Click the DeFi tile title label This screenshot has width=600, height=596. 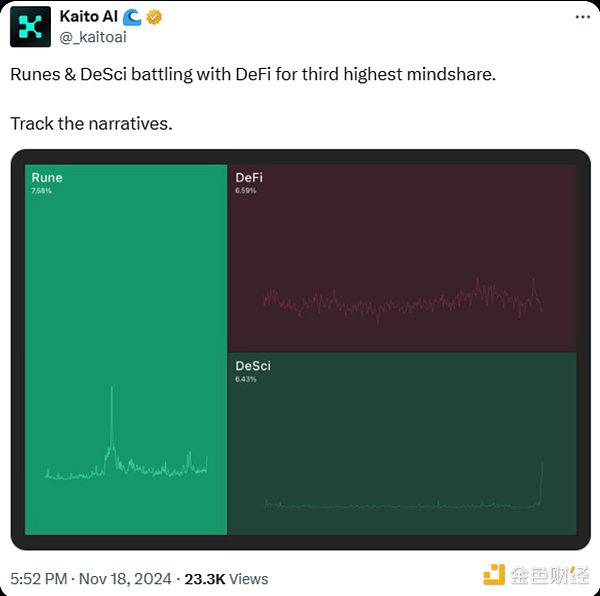(x=249, y=177)
